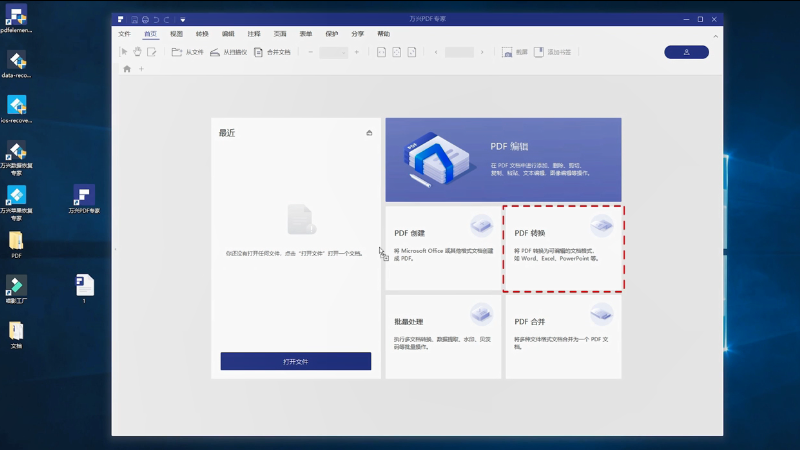The height and width of the screenshot is (450, 800).
Task: Switch to the 页面 tab
Action: point(280,34)
